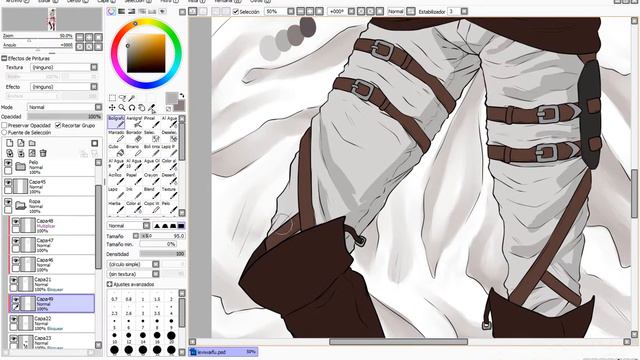Screen dimensions: 640x360
Task: Select the move tool
Action: pos(112,108)
